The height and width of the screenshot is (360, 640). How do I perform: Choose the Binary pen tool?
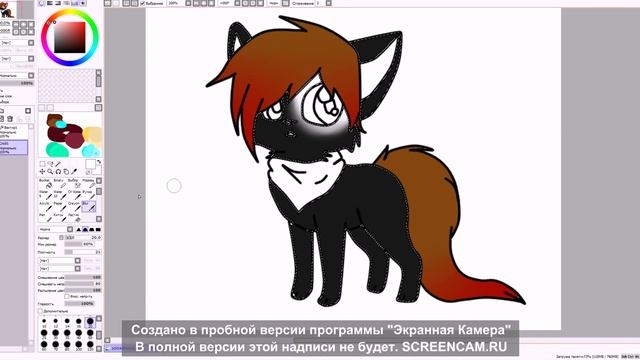click(x=60, y=183)
